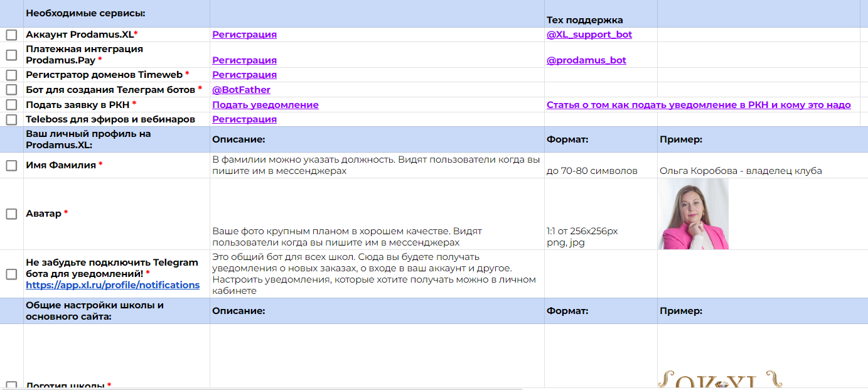868x390 pixels.
Task: Tick the checkbox for Аккаунт Prodamus.XL
Action: pyautogui.click(x=11, y=35)
